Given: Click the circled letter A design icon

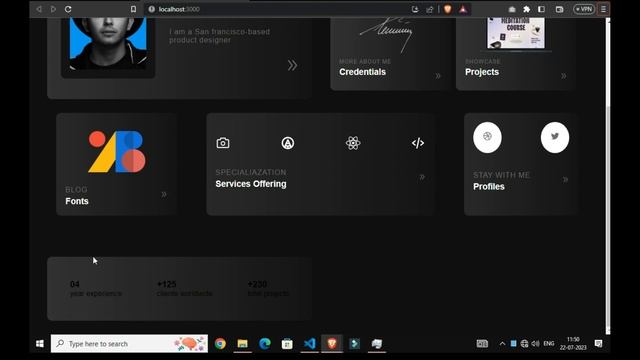Looking at the screenshot, I should tap(288, 143).
